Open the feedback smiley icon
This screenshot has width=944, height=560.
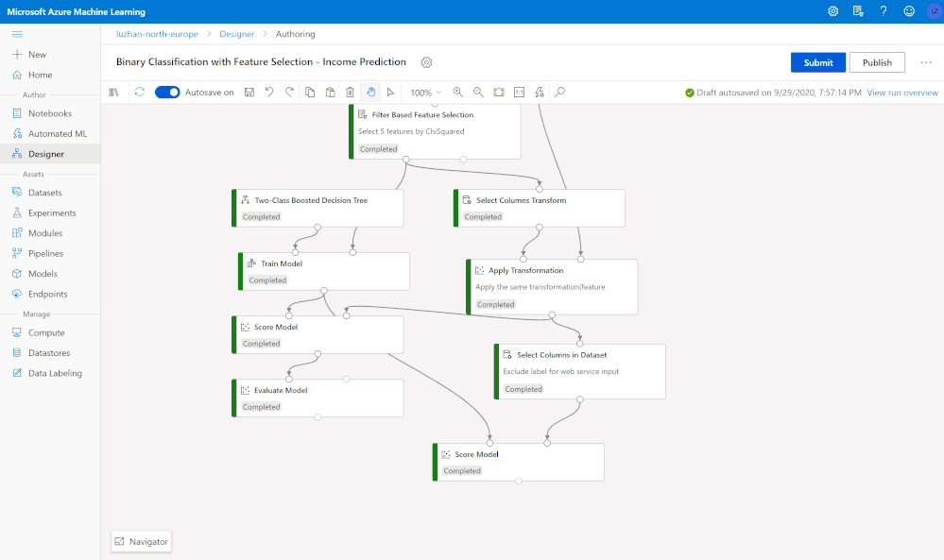[x=909, y=10]
